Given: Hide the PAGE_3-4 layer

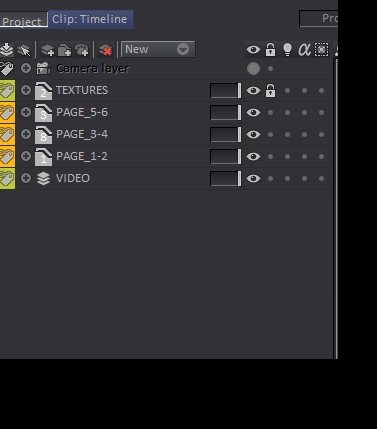Looking at the screenshot, I should [253, 135].
